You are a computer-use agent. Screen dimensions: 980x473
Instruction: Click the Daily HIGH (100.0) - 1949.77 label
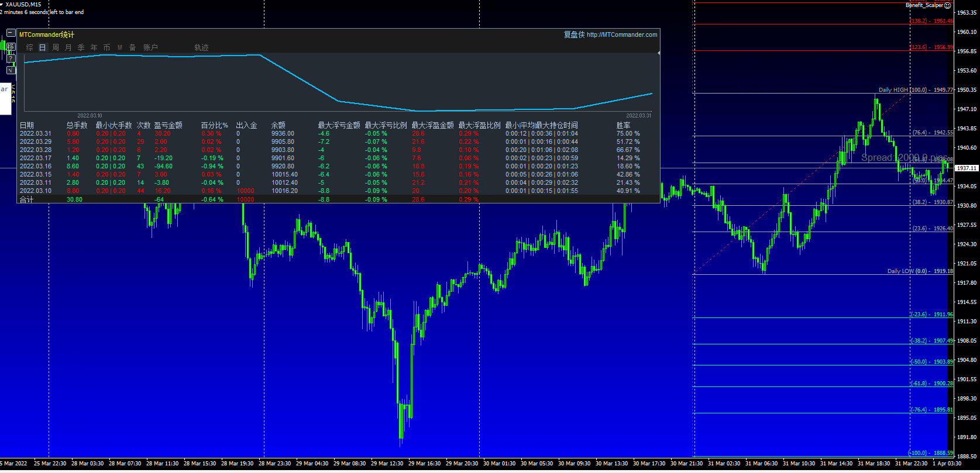[916, 90]
